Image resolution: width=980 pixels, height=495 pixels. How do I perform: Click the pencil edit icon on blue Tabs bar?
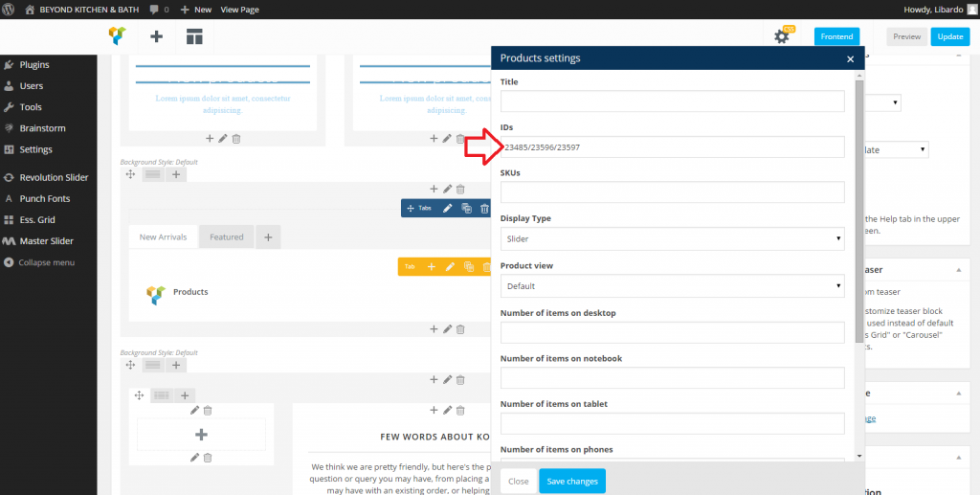click(x=447, y=208)
